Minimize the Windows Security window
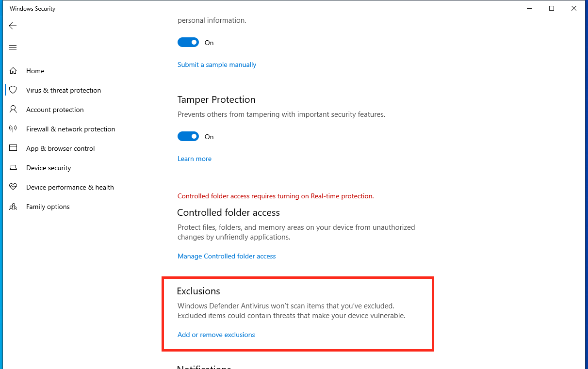 pyautogui.click(x=529, y=8)
